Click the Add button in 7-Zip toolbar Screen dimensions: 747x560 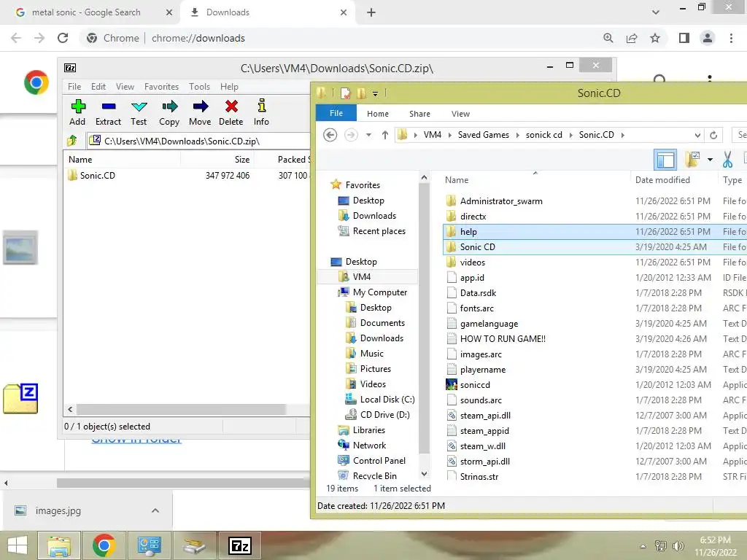(77, 112)
